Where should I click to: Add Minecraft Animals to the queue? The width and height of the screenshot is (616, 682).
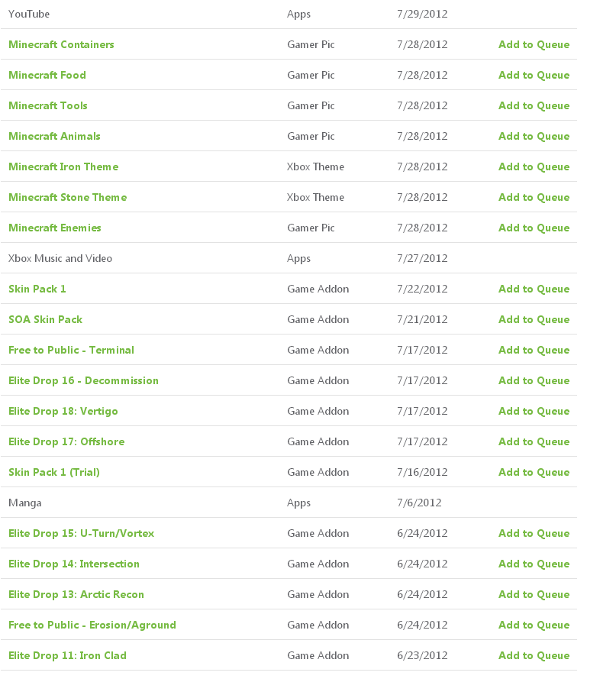[534, 136]
